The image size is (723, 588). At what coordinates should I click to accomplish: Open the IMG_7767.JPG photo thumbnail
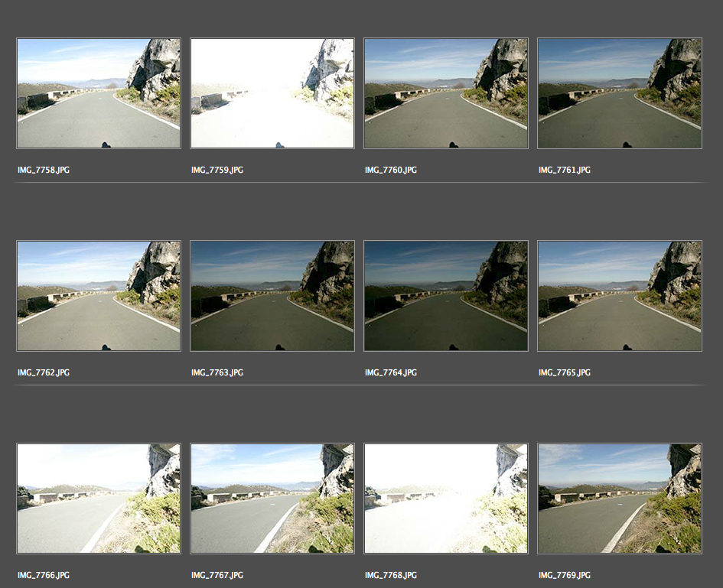[272, 499]
